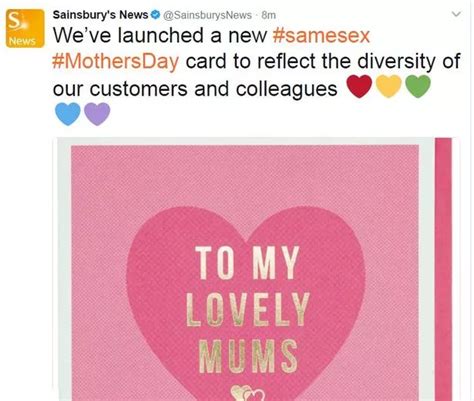Click the red heart emoji

click(359, 86)
